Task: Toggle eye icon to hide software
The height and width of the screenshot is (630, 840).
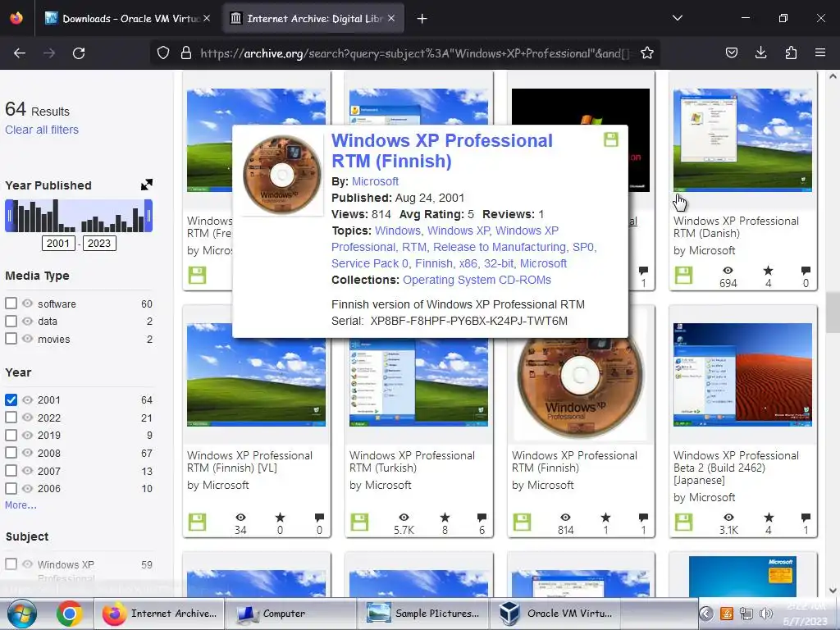Action: tap(27, 304)
